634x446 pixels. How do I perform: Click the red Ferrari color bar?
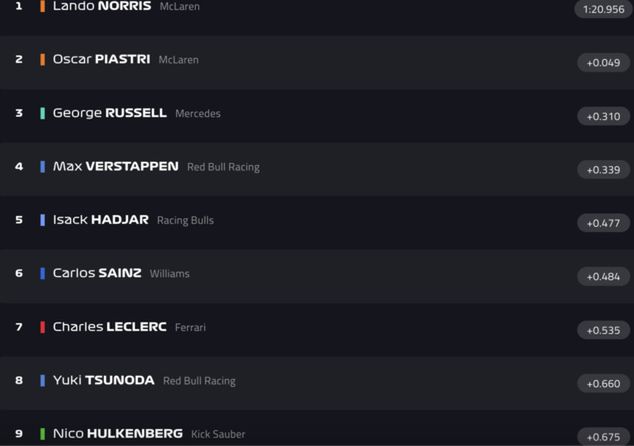42,327
